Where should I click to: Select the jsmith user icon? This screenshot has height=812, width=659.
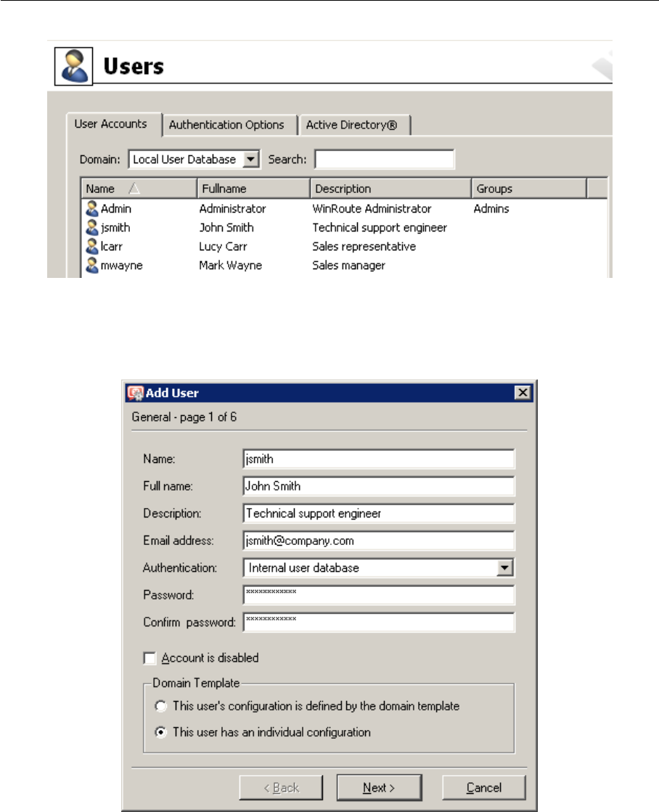(91, 227)
